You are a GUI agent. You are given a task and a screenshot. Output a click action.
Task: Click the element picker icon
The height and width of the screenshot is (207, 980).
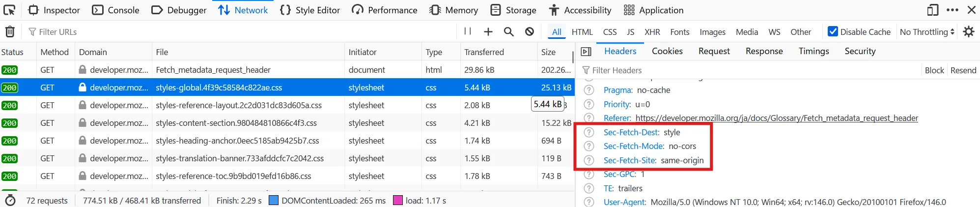coord(9,10)
